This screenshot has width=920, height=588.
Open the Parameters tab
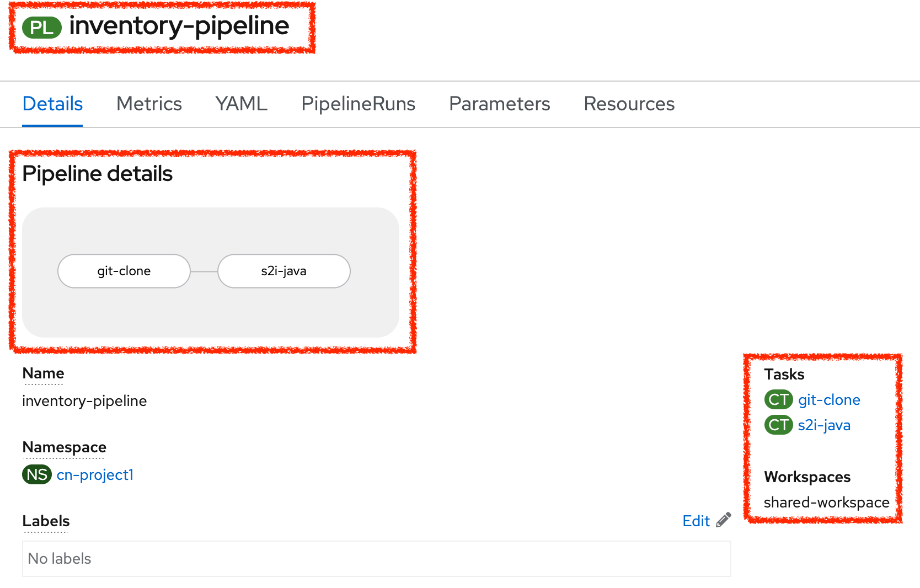(x=499, y=104)
